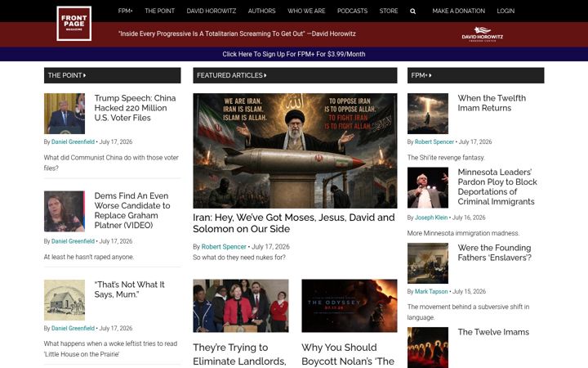Click Robert Spencer under Twelfth Imam article
This screenshot has width=588, height=368.
click(x=434, y=142)
